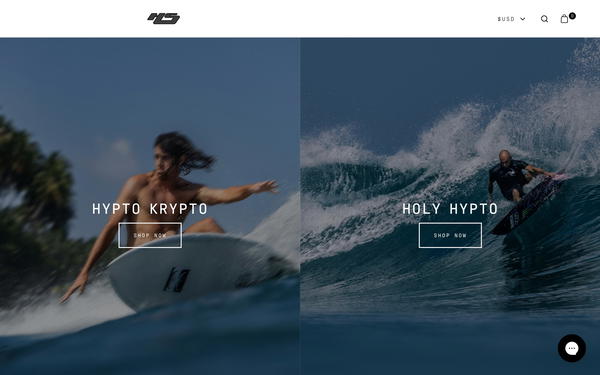The height and width of the screenshot is (375, 600).
Task: Select the Hypto Krypto heading
Action: [150, 209]
